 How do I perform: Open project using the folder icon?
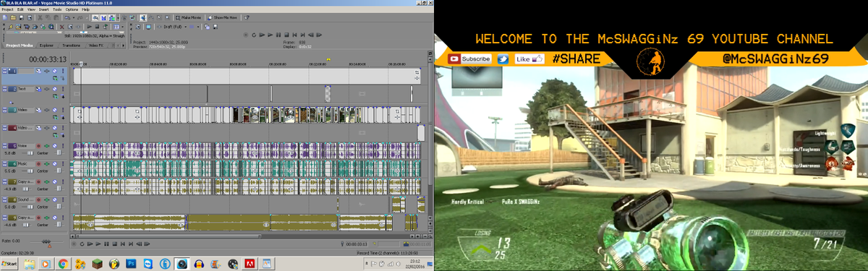(x=13, y=17)
